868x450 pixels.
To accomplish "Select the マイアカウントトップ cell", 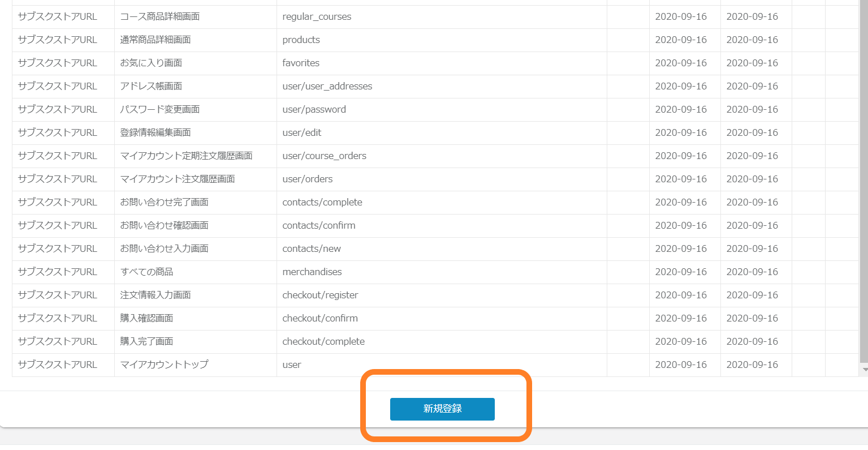I will [165, 365].
